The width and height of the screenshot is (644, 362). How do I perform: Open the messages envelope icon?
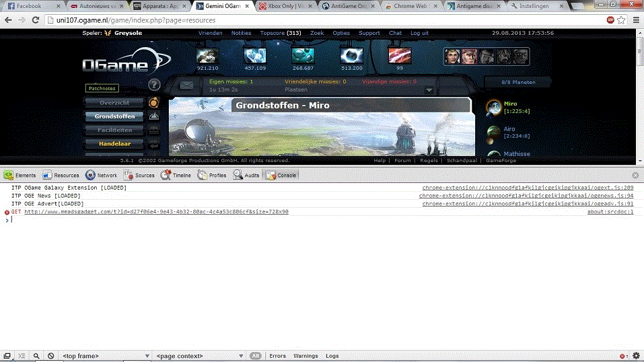[186, 85]
